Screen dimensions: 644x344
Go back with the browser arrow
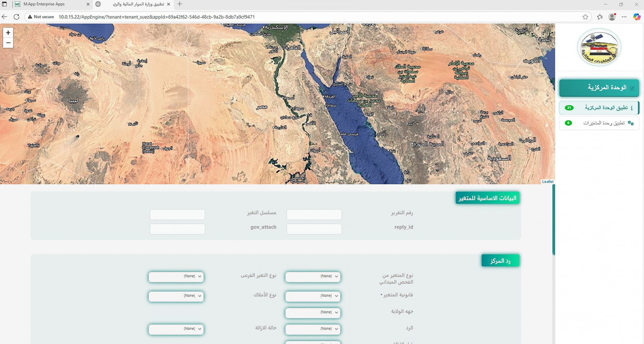click(x=4, y=17)
